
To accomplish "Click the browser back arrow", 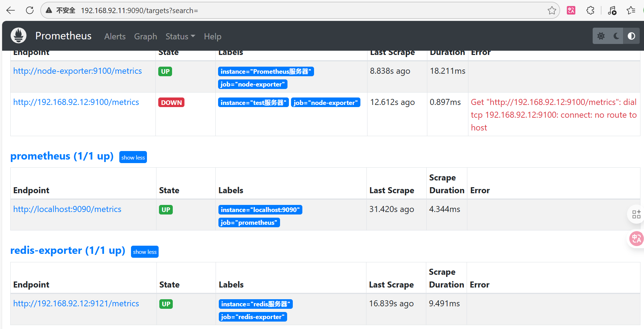I will (x=11, y=10).
